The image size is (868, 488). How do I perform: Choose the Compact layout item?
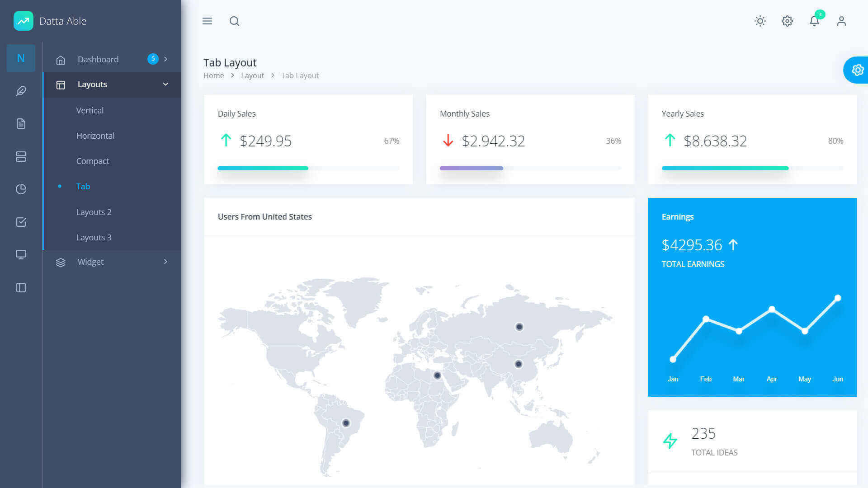pyautogui.click(x=93, y=161)
